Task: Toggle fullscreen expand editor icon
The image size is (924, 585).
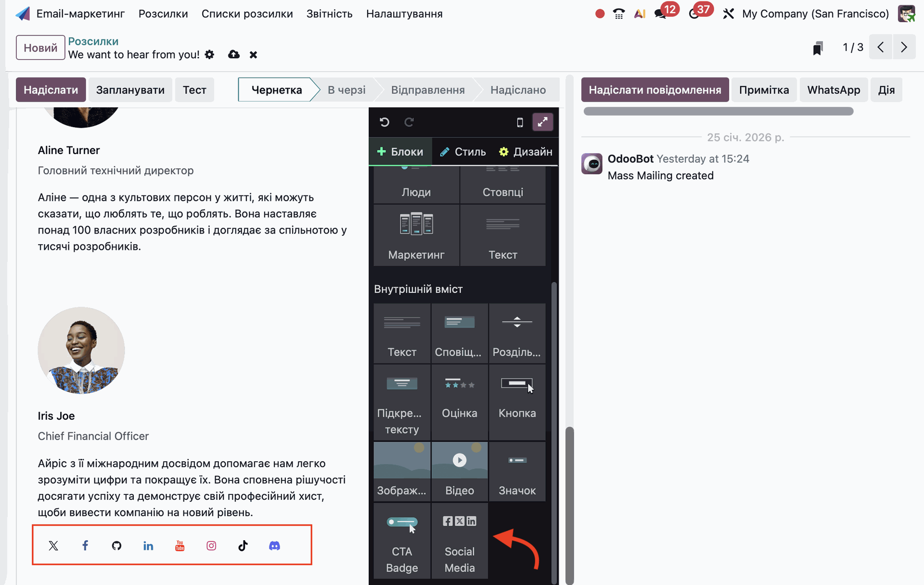Action: point(542,122)
